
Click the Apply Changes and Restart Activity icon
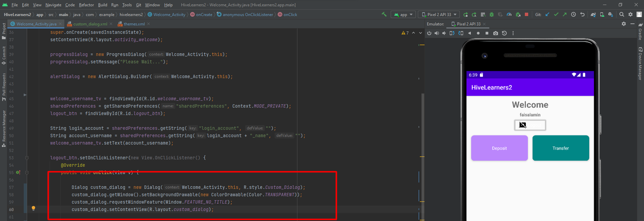(x=474, y=15)
